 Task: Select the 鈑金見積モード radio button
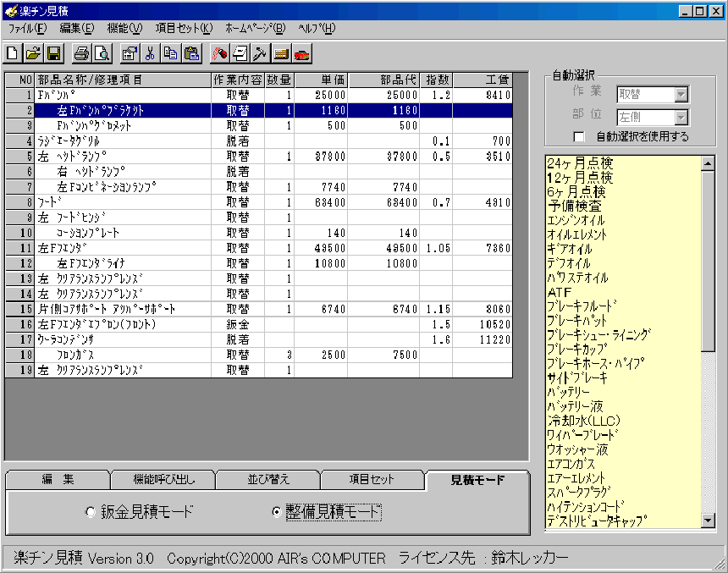click(91, 512)
